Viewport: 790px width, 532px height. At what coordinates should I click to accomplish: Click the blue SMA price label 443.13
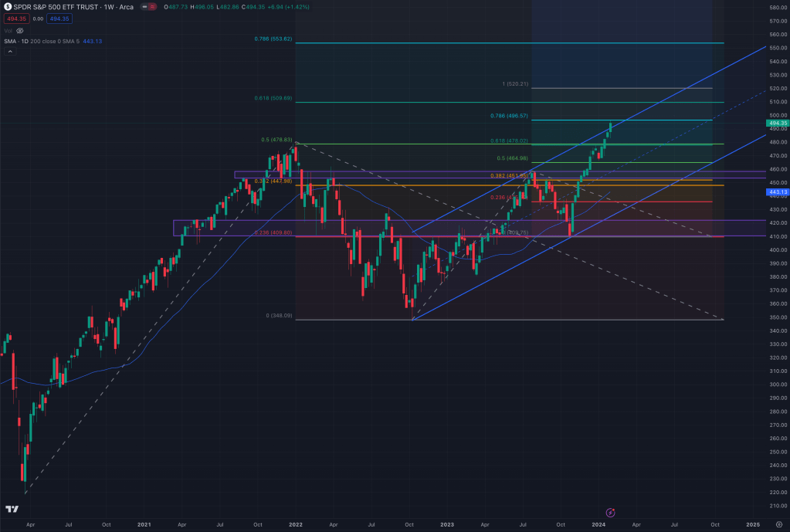pyautogui.click(x=777, y=192)
